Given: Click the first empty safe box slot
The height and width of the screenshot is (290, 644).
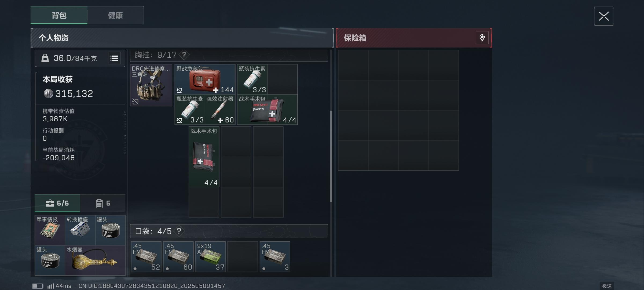Looking at the screenshot, I should (x=353, y=65).
